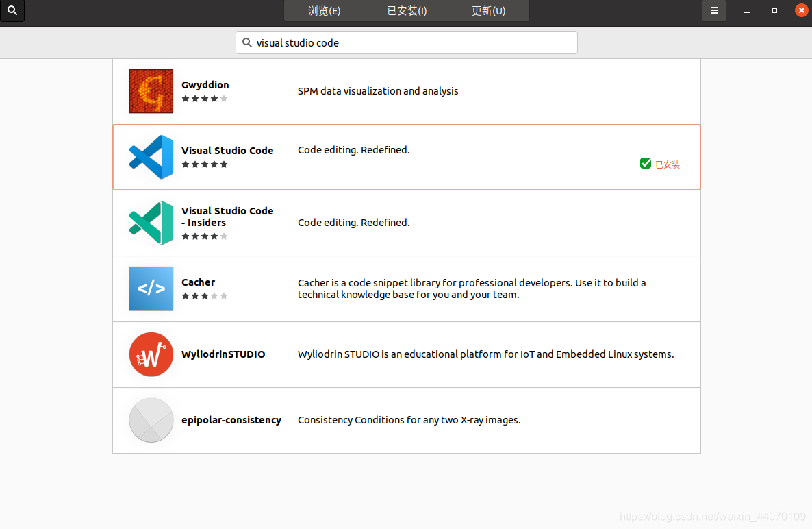Click the Cacher snippet library description
This screenshot has height=529, width=812.
(472, 288)
